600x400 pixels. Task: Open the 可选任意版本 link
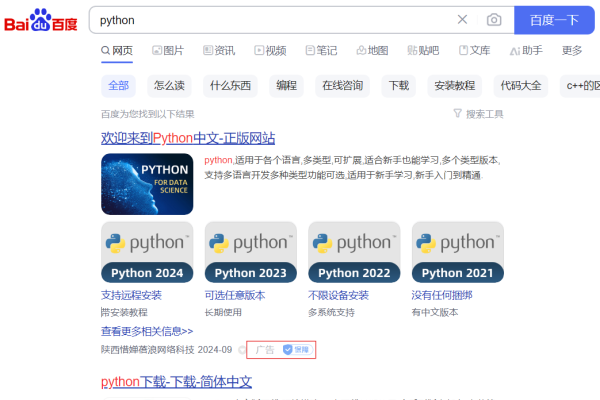[x=235, y=295]
